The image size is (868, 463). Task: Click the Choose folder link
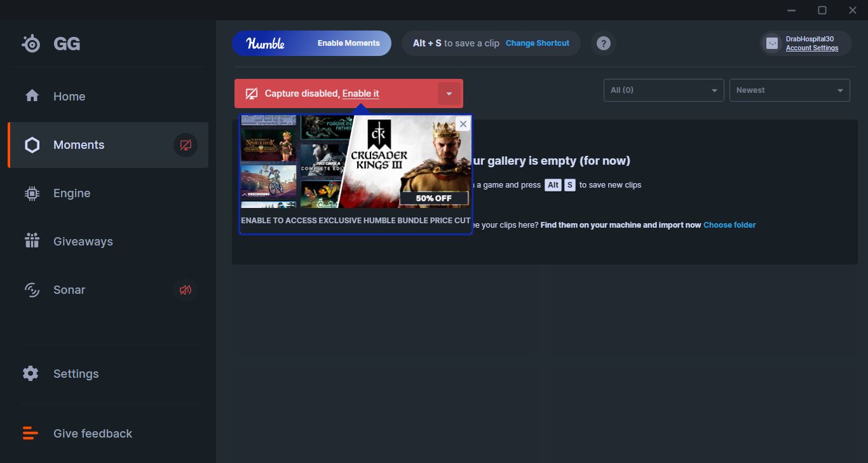pyautogui.click(x=729, y=225)
